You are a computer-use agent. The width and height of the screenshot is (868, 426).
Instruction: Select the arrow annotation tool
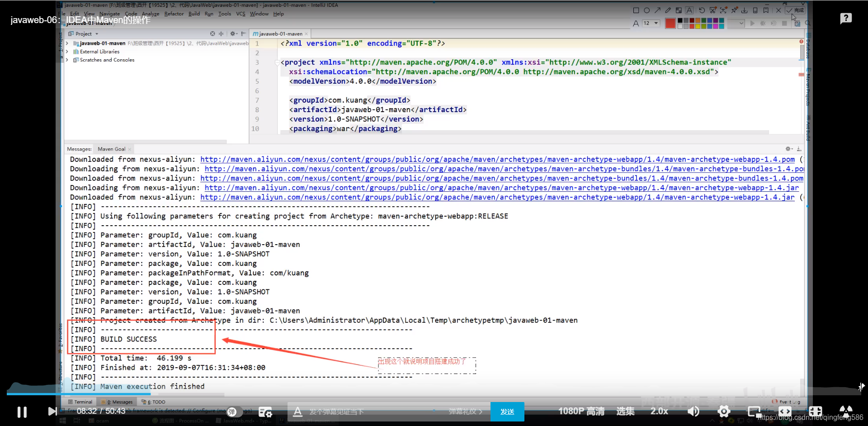pyautogui.click(x=657, y=10)
